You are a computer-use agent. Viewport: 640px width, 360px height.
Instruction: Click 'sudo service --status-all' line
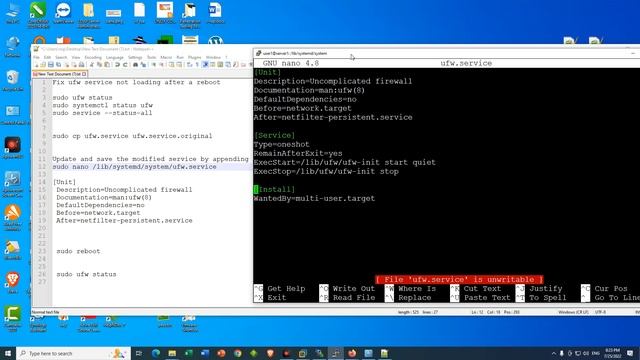coord(102,113)
